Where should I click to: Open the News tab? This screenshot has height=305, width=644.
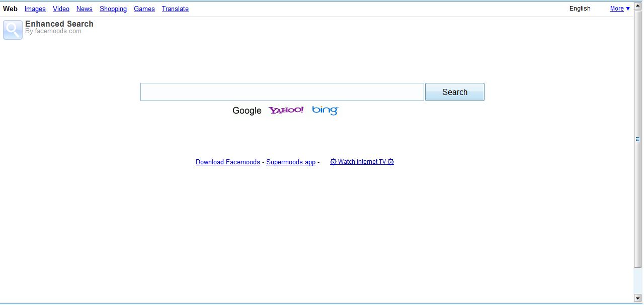[x=85, y=9]
